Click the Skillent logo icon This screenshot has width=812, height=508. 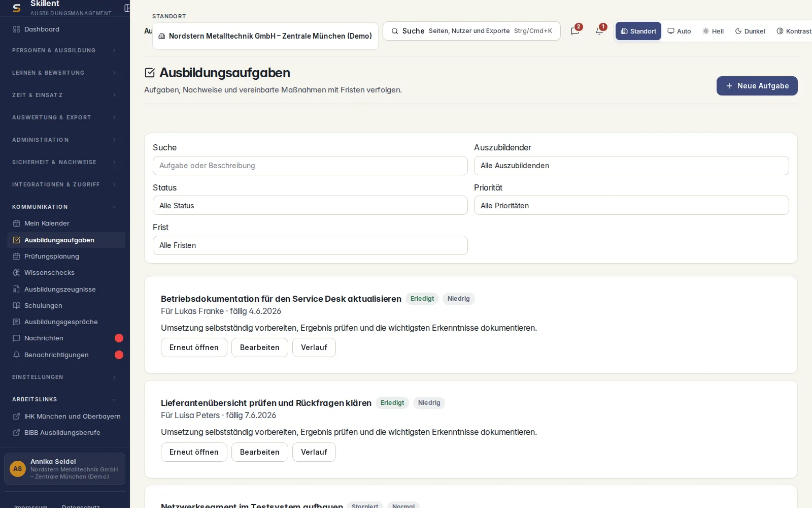(x=17, y=8)
